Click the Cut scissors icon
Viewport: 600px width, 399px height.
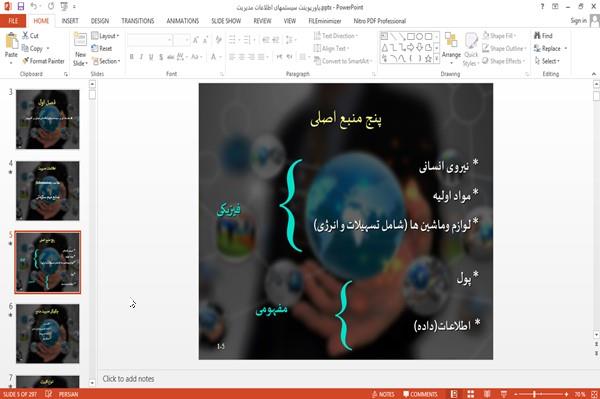coord(25,36)
